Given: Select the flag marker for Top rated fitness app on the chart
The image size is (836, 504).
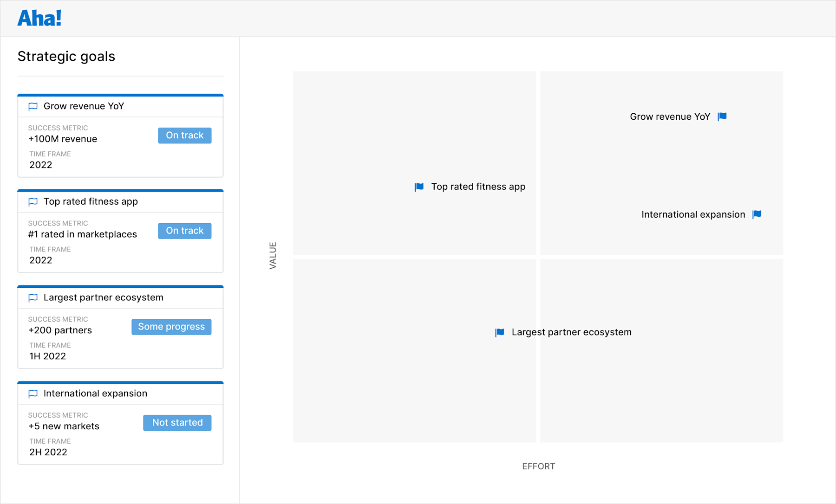Looking at the screenshot, I should [418, 187].
